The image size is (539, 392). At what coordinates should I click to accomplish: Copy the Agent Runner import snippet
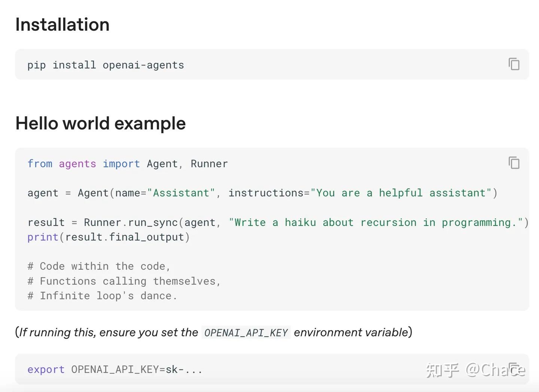click(514, 163)
